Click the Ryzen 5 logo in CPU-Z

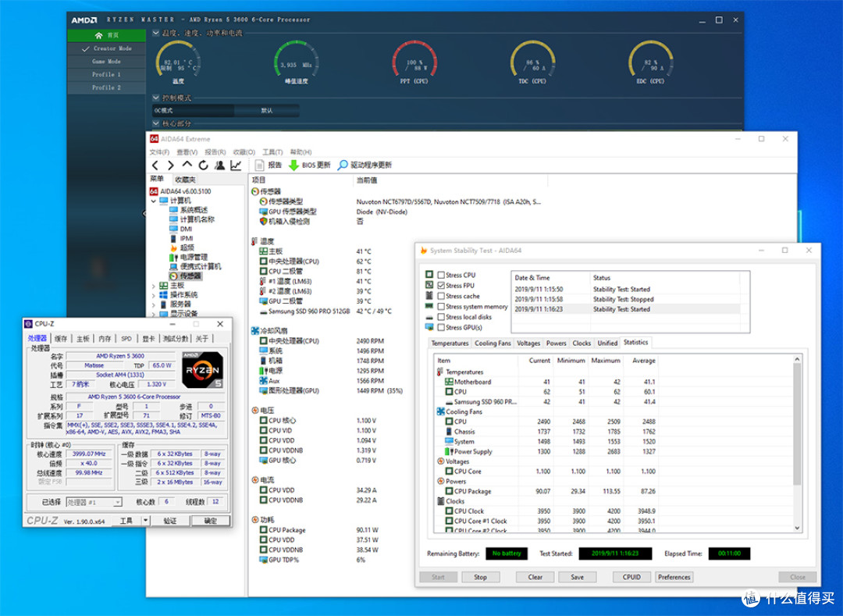point(202,370)
